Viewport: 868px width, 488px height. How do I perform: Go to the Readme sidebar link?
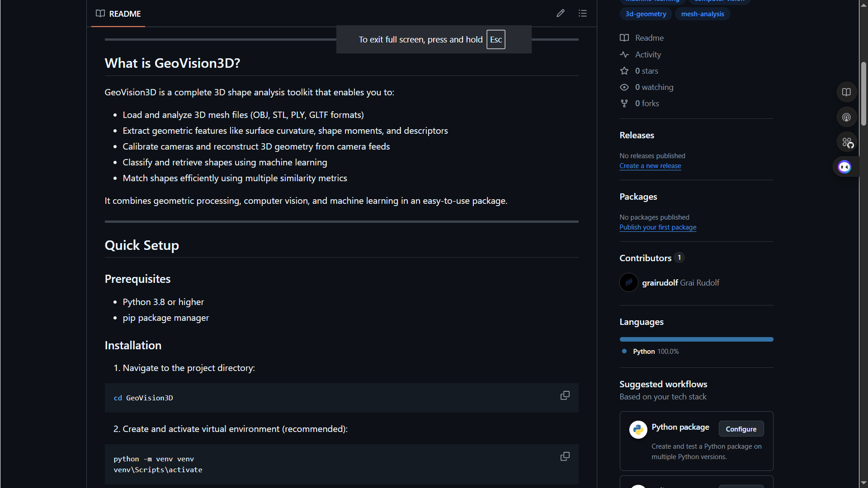click(x=649, y=38)
